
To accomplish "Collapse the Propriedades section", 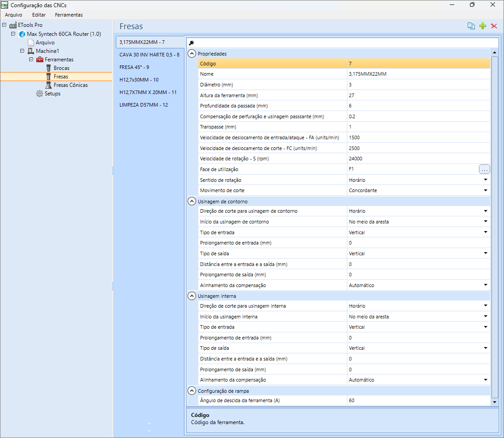I will [x=192, y=54].
